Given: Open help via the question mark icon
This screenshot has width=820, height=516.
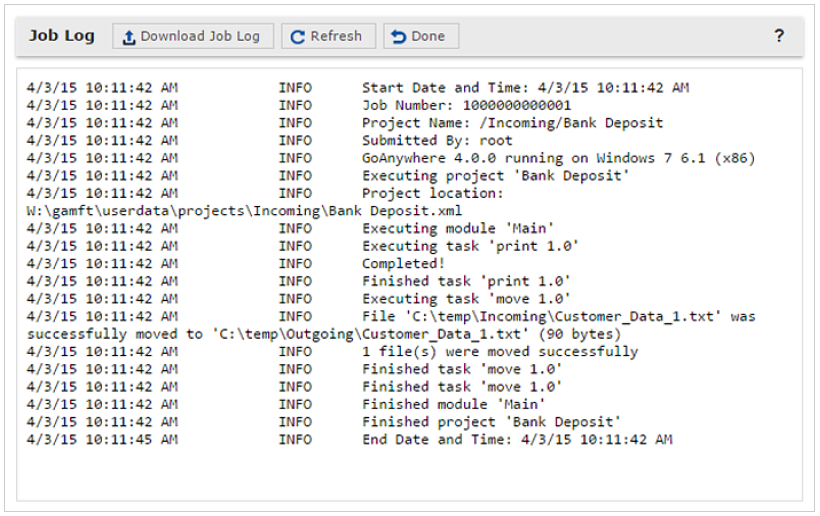Looking at the screenshot, I should [779, 36].
